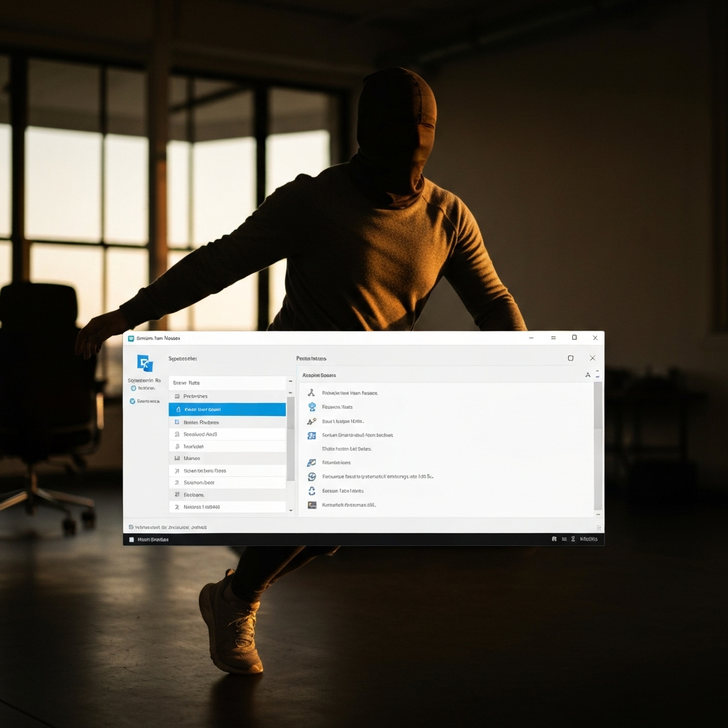Select the second round toggle in the sidebar
728x728 pixels.
[x=133, y=402]
